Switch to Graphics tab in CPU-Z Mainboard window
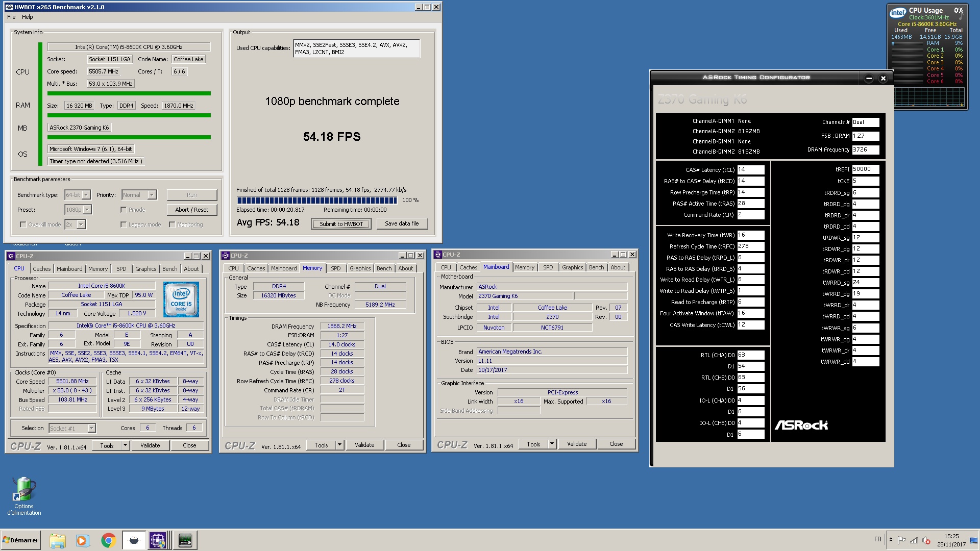This screenshot has height=551, width=980. pyautogui.click(x=573, y=267)
